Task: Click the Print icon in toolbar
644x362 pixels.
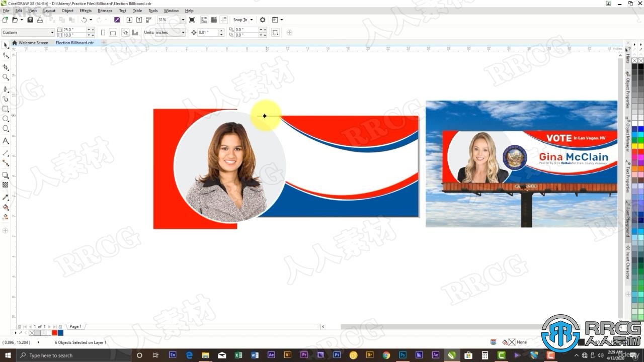Action: tap(40, 20)
